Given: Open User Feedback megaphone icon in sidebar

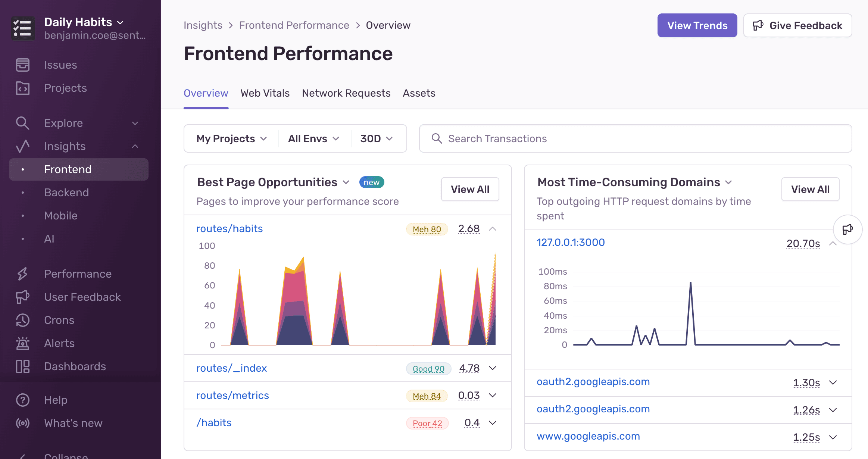Looking at the screenshot, I should pos(23,297).
